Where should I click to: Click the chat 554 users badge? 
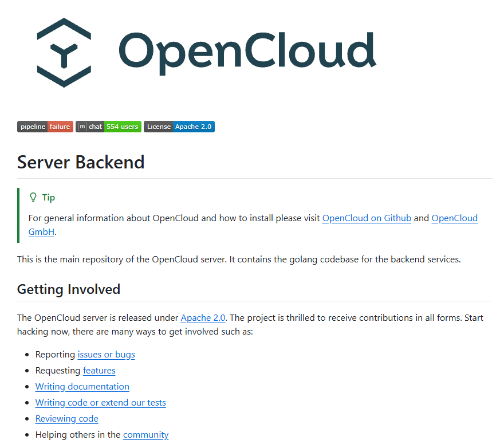(108, 127)
